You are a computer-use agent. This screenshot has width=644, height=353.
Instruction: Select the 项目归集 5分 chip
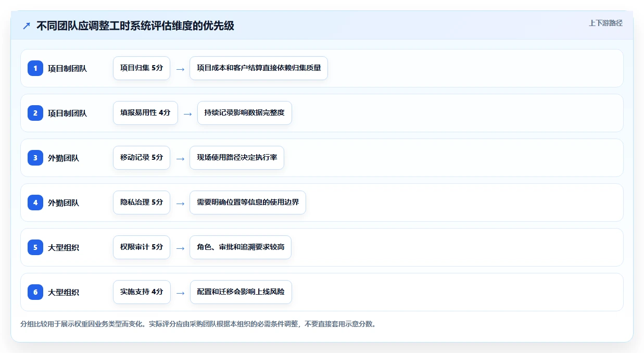pos(142,68)
